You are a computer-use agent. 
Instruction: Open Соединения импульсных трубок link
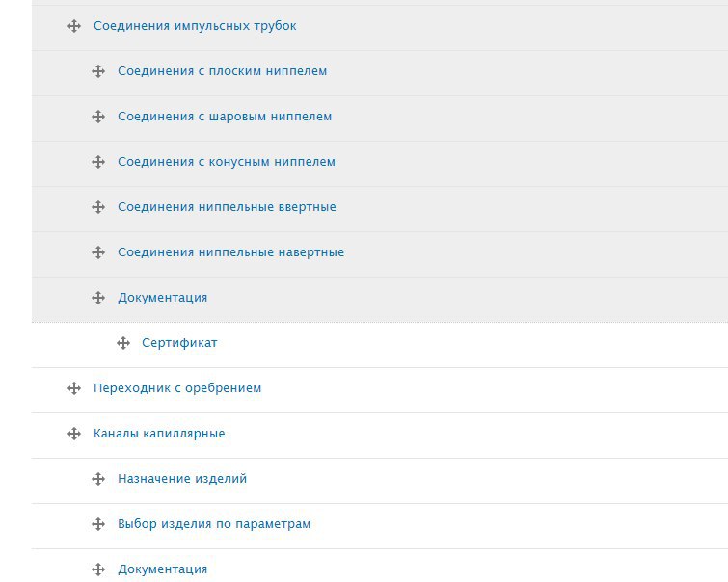tap(195, 26)
